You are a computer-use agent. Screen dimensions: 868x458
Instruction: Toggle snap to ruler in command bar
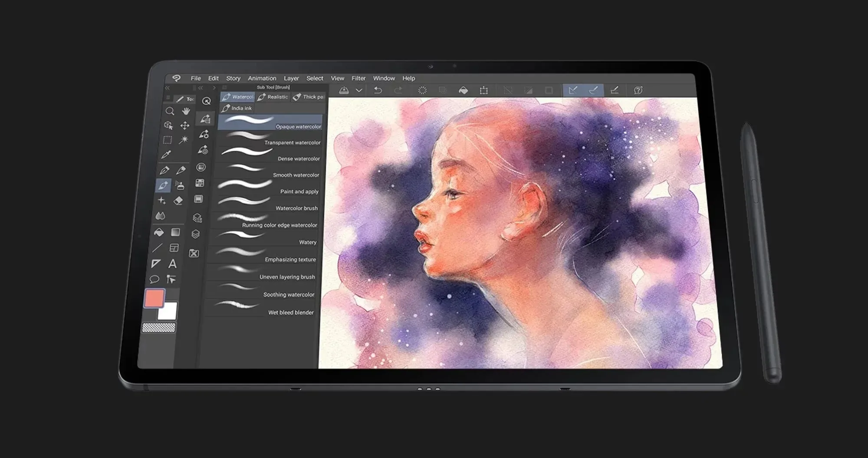point(573,90)
